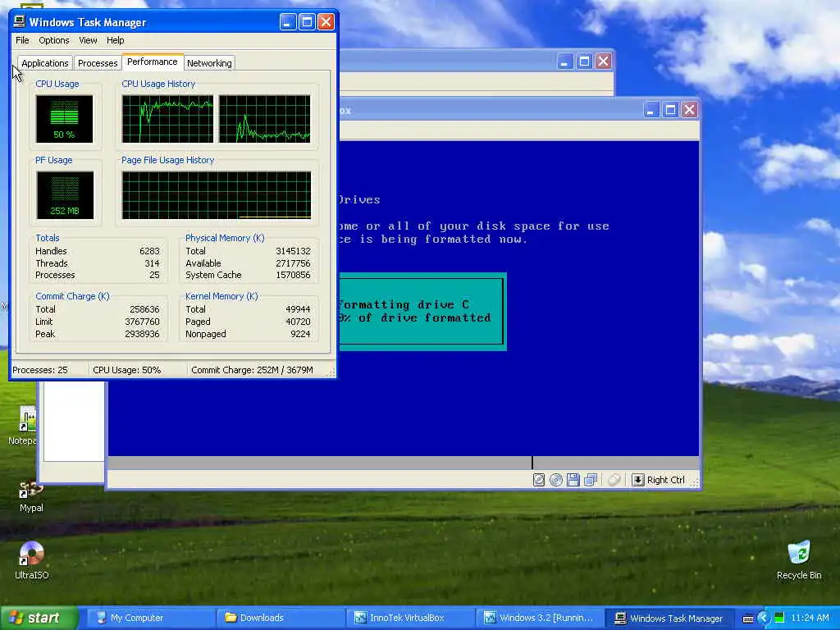The image size is (840, 630).
Task: Close the InnoTek VirtualBox manager window
Action: tap(603, 61)
